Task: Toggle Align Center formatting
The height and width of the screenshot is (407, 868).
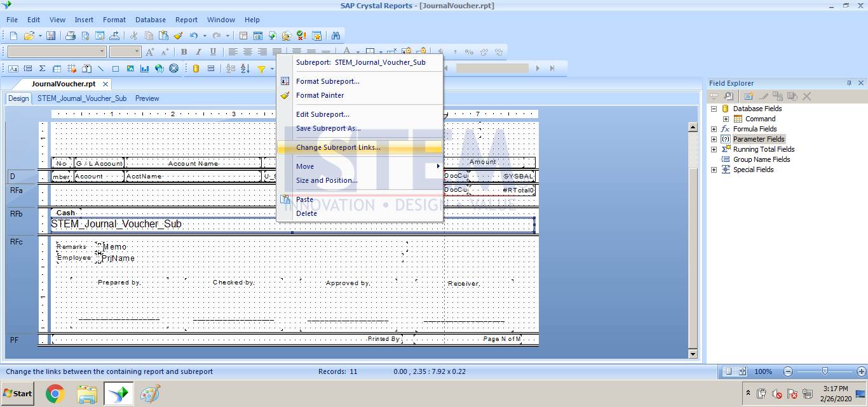Action: click(247, 52)
